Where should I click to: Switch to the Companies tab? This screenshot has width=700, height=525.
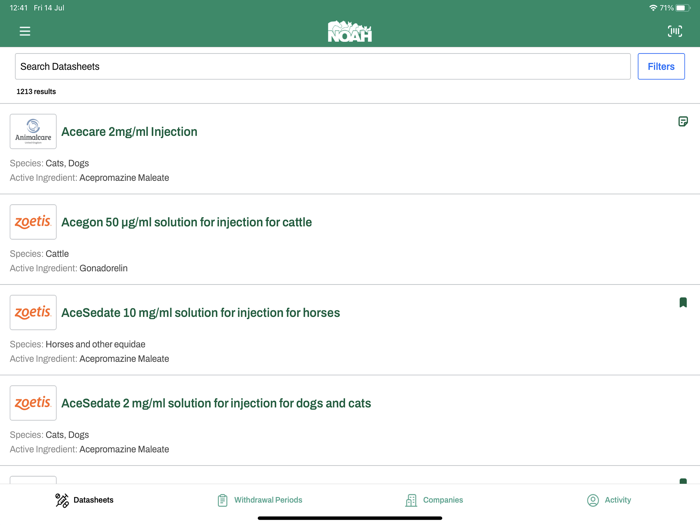(x=434, y=500)
